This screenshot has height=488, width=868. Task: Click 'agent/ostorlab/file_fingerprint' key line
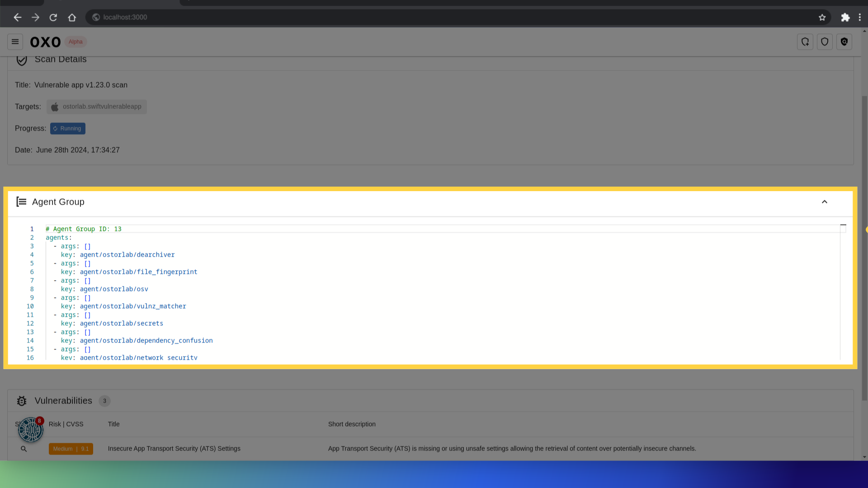tap(129, 272)
